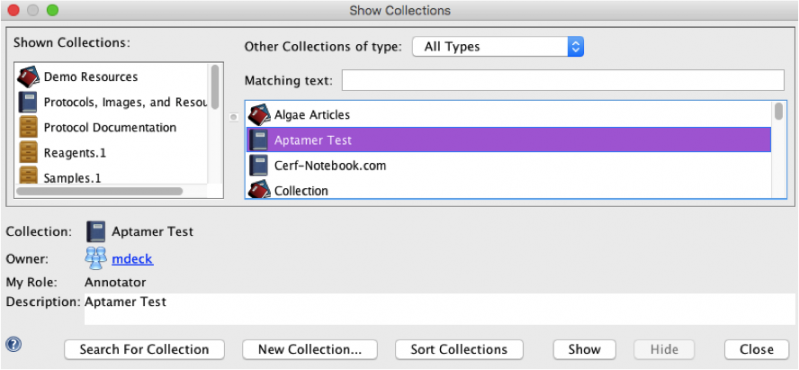This screenshot has width=799, height=370.
Task: Click the Protocols, Images notebook icon
Action: [28, 102]
